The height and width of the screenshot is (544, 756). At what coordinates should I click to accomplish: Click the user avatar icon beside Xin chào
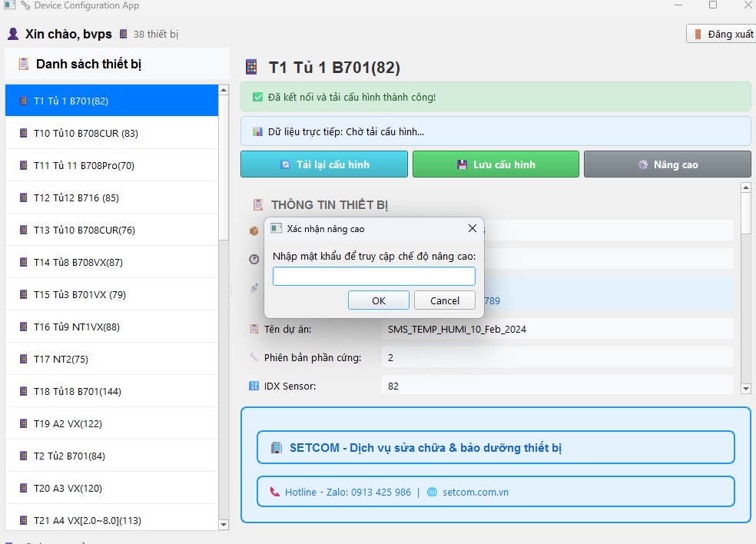13,34
